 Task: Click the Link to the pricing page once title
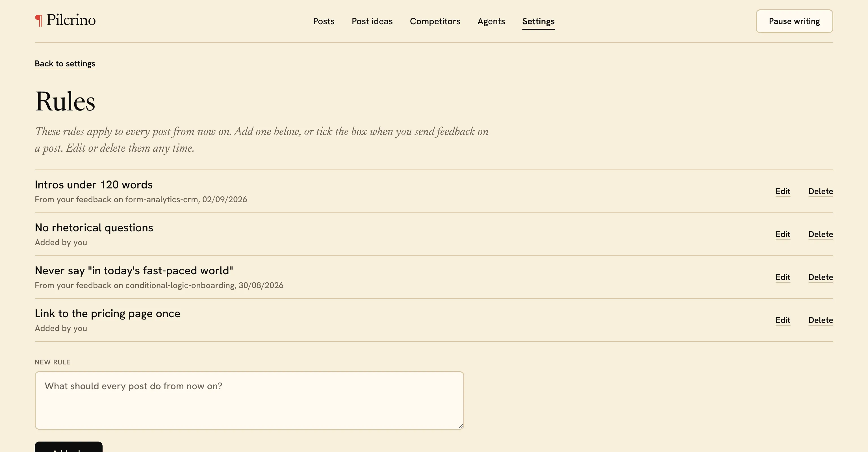click(x=107, y=314)
